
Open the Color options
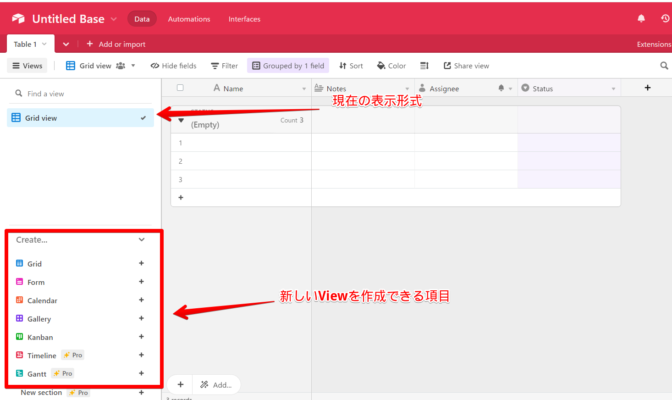(391, 66)
